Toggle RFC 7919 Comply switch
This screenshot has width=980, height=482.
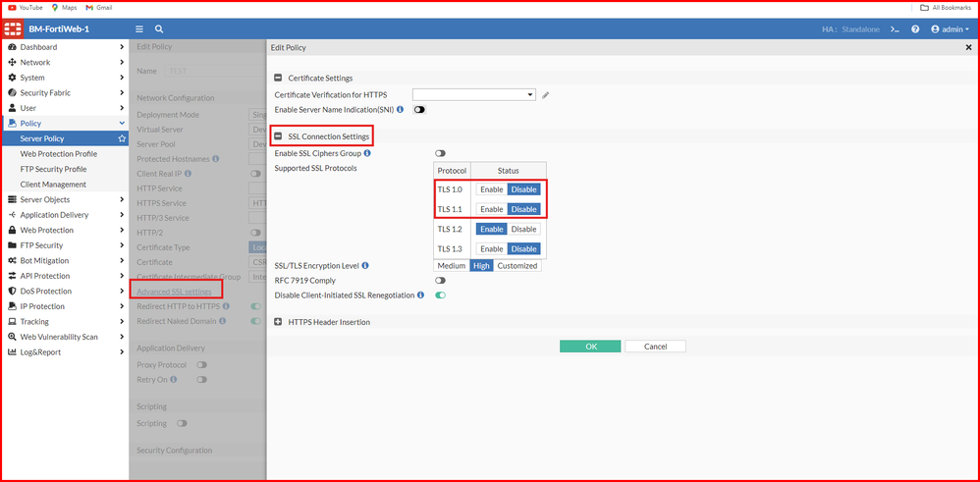441,281
